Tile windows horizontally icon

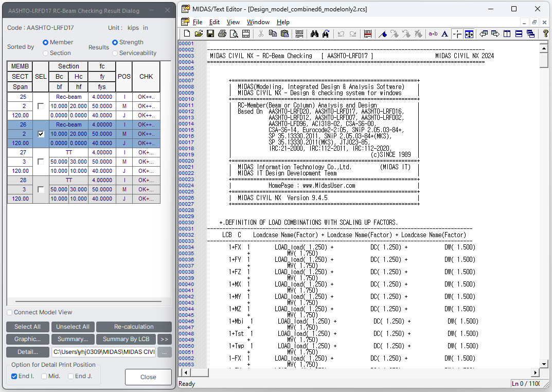click(519, 34)
